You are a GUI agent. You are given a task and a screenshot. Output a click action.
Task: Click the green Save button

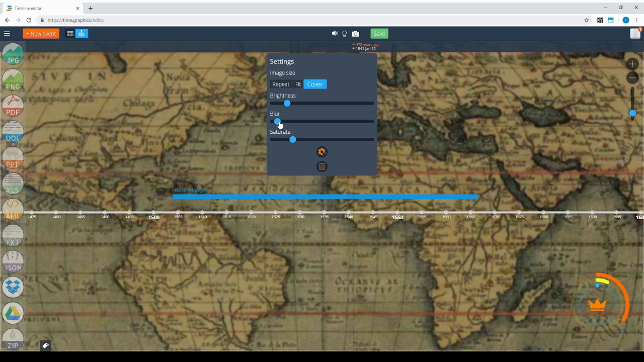(379, 34)
